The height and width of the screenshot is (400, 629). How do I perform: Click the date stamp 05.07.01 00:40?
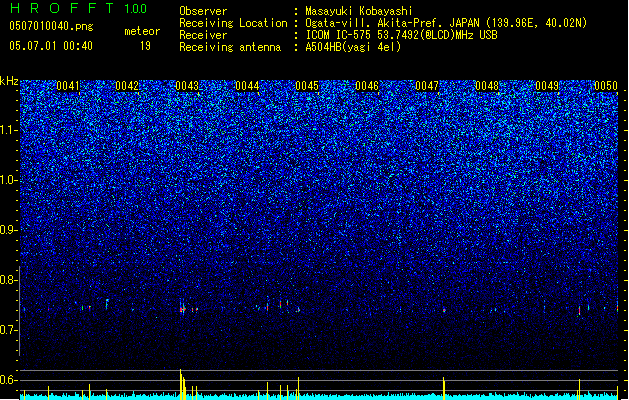point(51,46)
